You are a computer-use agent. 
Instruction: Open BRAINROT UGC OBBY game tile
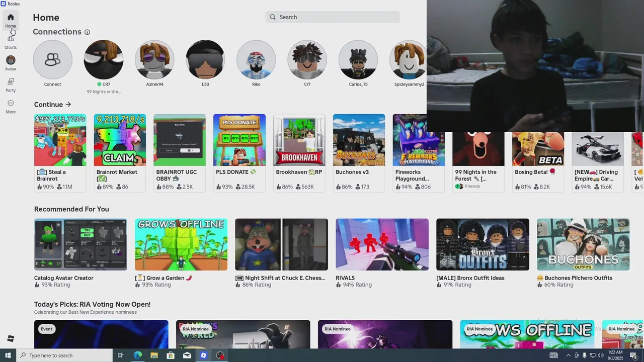[x=180, y=152]
